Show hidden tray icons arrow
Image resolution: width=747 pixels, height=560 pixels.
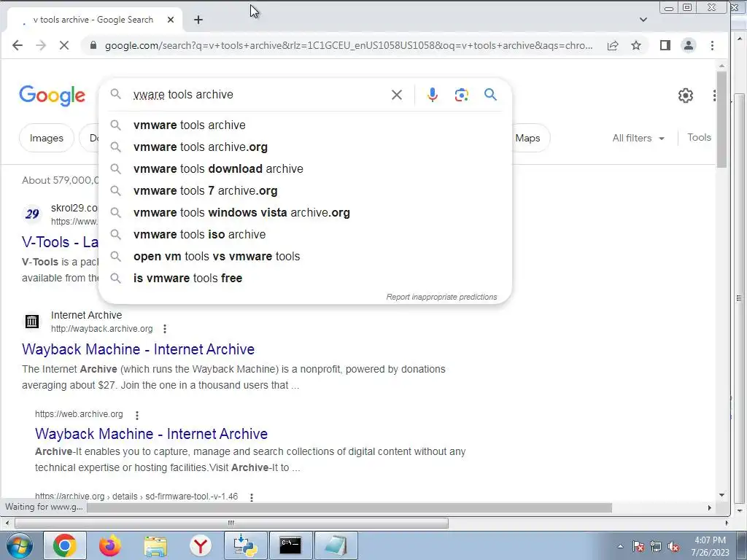coord(620,546)
